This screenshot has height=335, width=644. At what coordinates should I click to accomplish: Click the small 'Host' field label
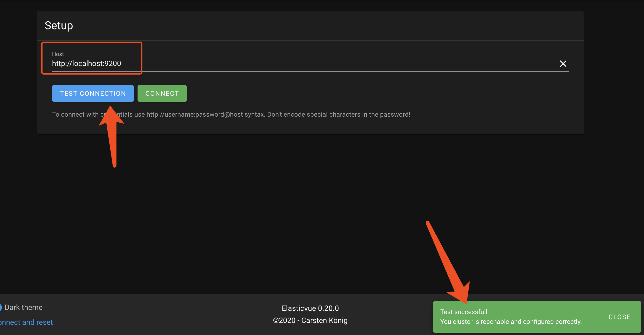click(58, 54)
